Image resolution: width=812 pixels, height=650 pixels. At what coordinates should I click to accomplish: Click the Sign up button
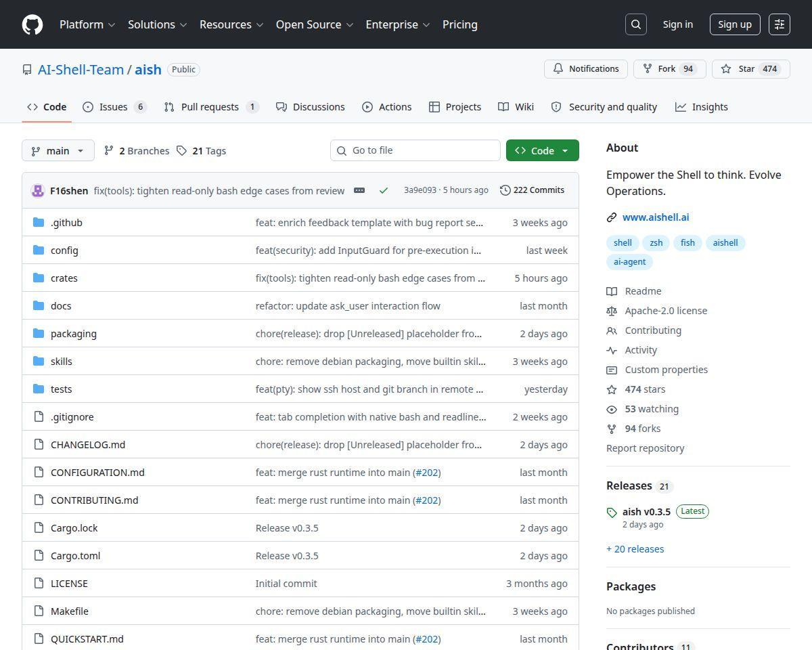coord(735,24)
